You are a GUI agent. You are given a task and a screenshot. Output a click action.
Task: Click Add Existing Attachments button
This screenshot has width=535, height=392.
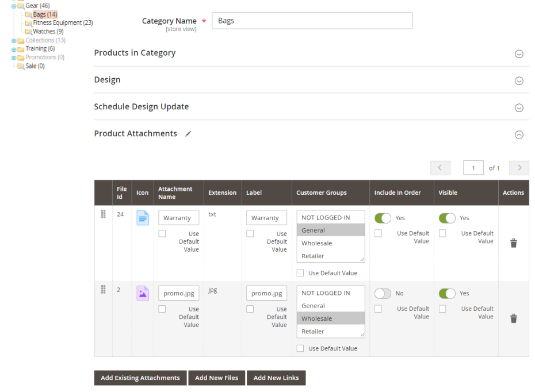(x=140, y=378)
